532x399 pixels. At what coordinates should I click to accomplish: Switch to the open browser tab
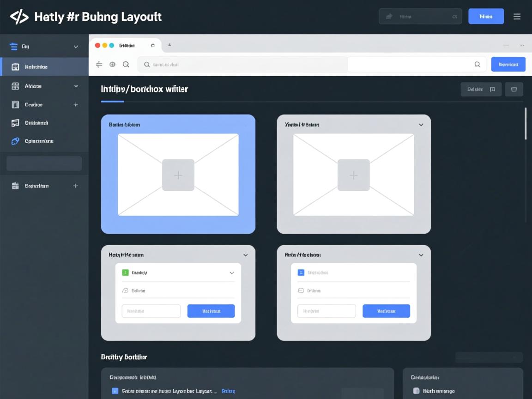point(126,46)
